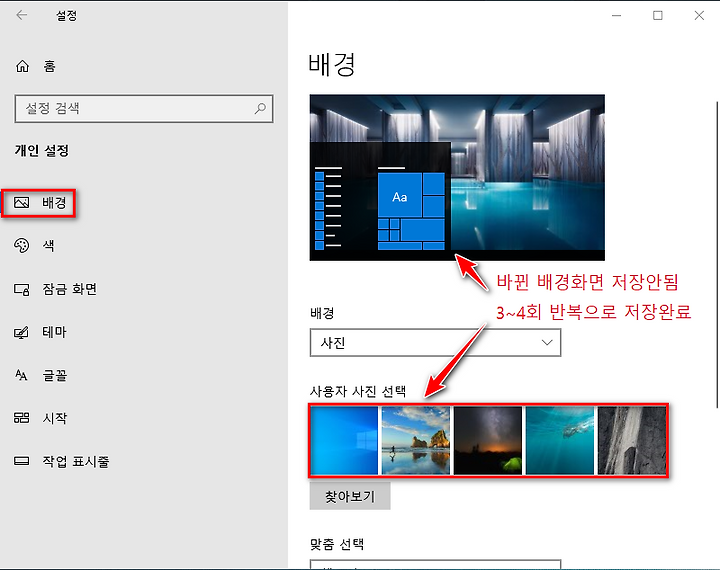720x570 pixels.
Task: Select the 작업 표시줄 taskbar icon
Action: point(22,461)
